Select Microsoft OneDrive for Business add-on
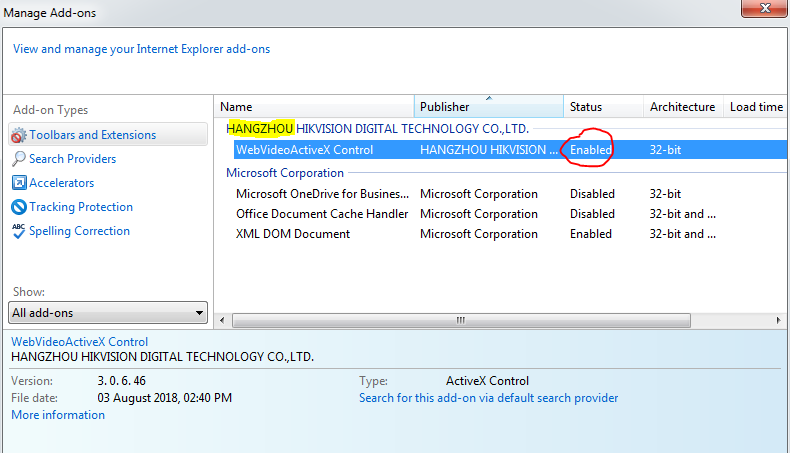The width and height of the screenshot is (790, 453). [322, 194]
